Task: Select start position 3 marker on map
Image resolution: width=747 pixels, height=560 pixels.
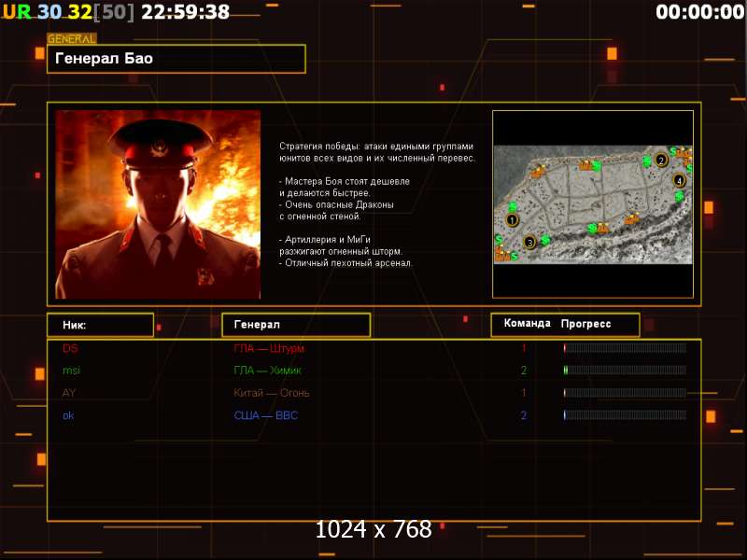Action: [x=529, y=243]
